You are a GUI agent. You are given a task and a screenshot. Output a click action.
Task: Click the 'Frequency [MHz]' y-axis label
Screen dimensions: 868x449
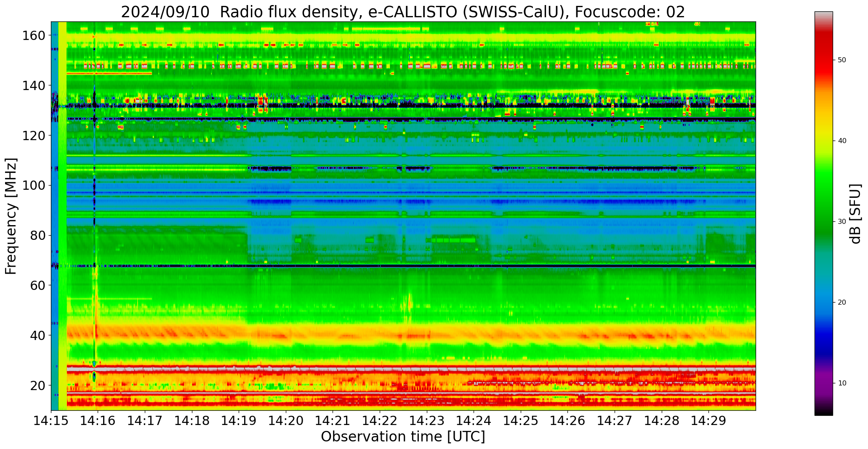pos(11,216)
